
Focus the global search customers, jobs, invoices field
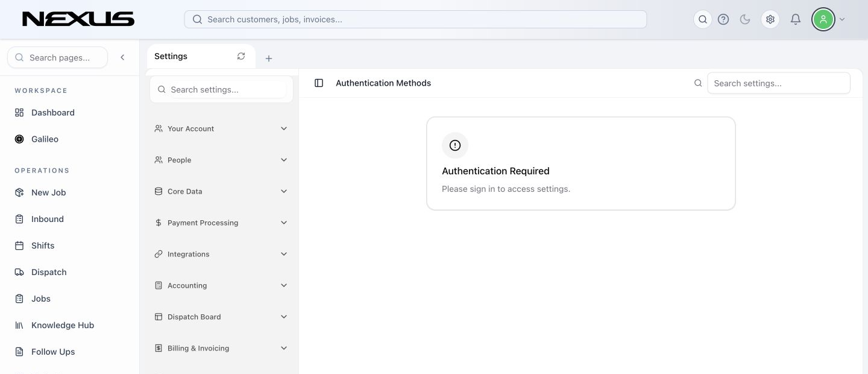[x=415, y=19]
